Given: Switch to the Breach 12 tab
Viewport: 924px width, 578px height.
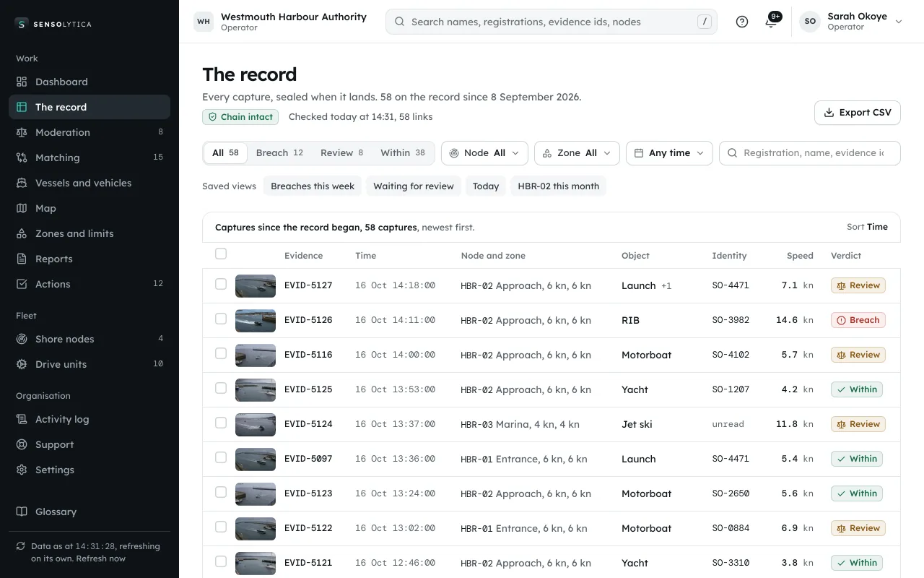Looking at the screenshot, I should [279, 153].
